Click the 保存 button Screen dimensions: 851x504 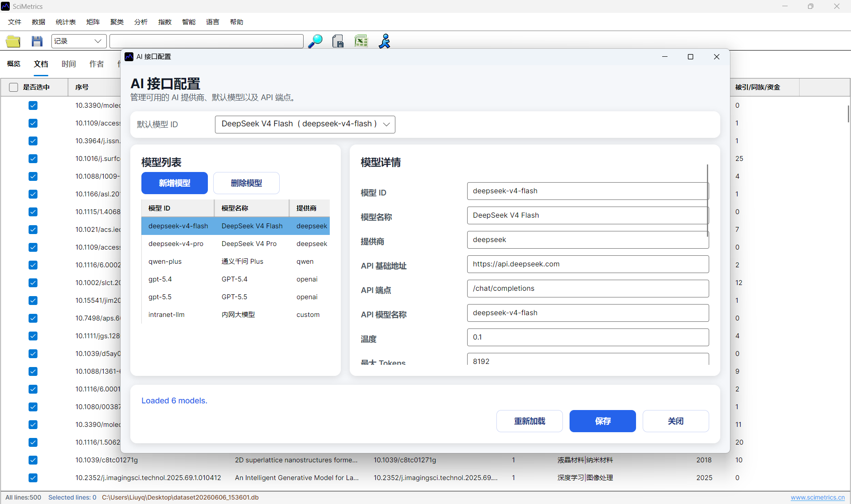(603, 421)
